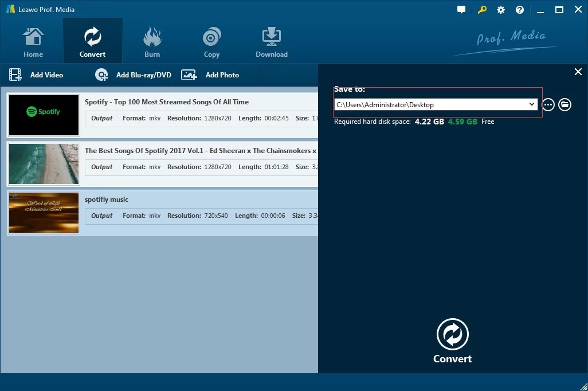Click the key activation icon
This screenshot has height=391, width=588.
(482, 10)
